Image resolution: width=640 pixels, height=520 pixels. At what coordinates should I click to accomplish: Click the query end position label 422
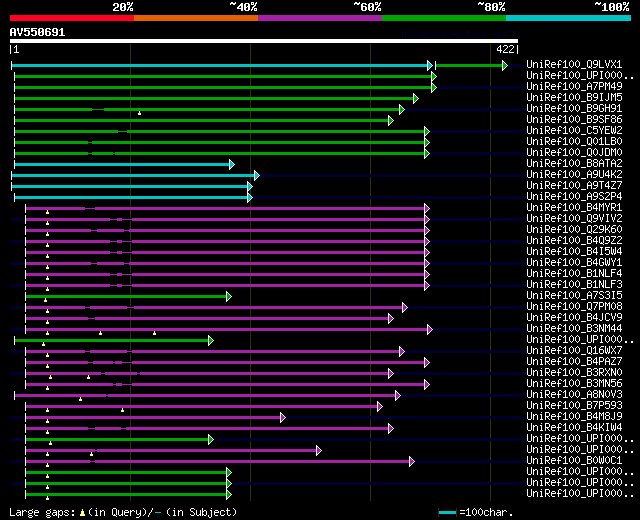(505, 49)
